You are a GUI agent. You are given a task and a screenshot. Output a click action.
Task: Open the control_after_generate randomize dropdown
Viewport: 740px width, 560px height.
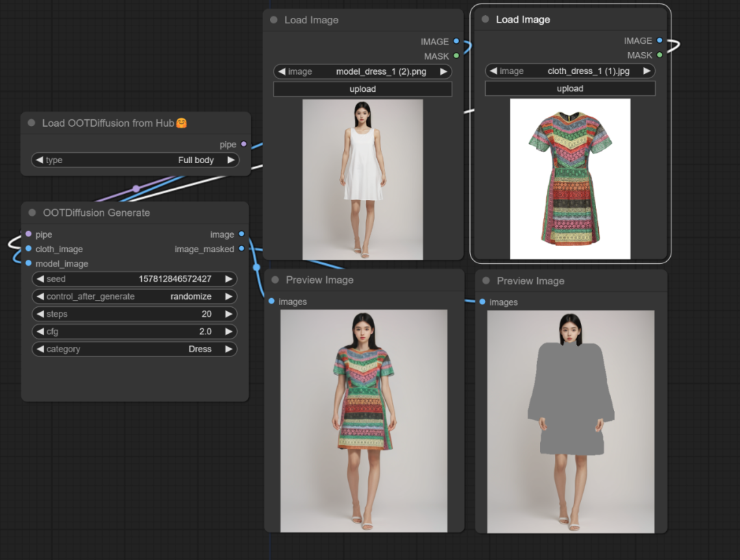point(134,297)
